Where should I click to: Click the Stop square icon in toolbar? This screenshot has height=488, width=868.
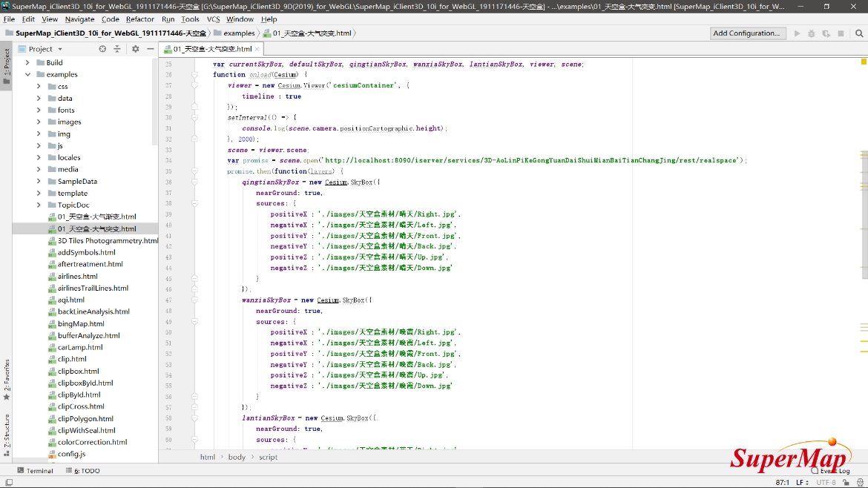841,33
